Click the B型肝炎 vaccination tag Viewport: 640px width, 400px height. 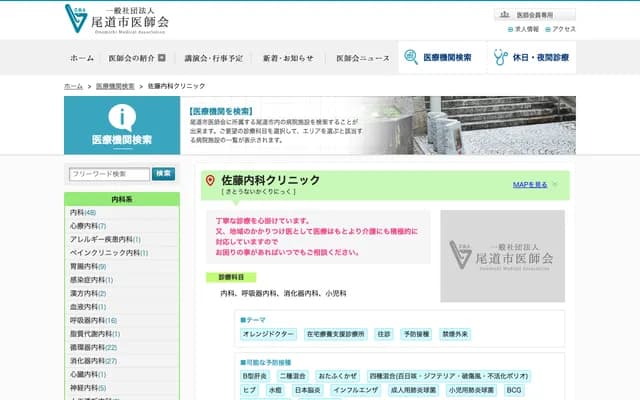(255, 376)
